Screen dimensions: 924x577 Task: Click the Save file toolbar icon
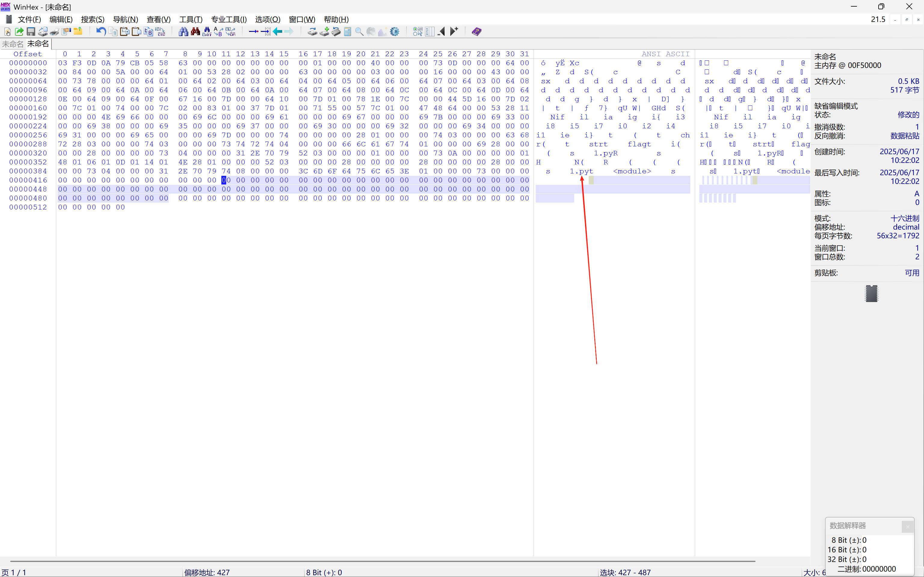point(31,32)
